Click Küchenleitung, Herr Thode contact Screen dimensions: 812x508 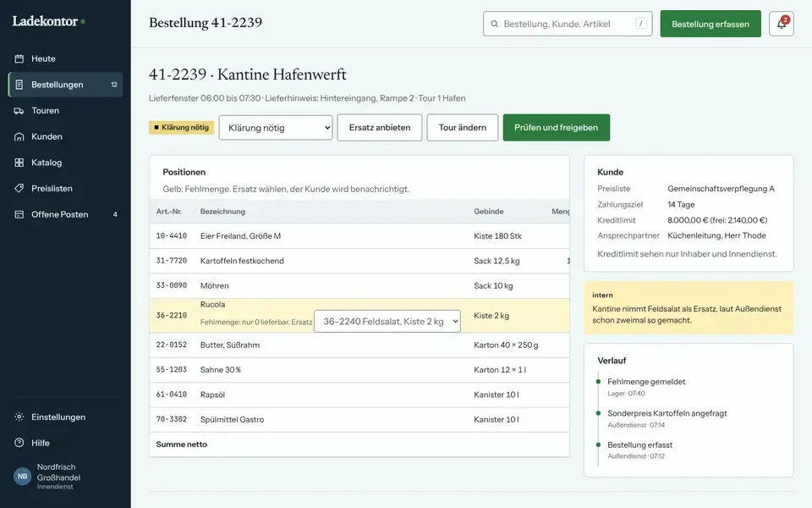716,235
